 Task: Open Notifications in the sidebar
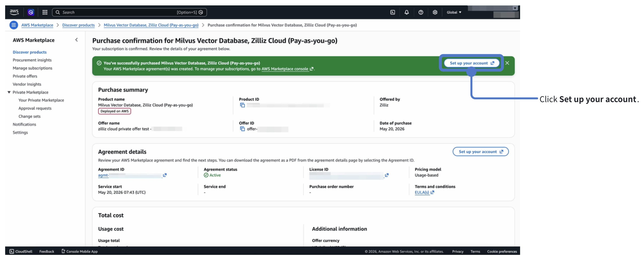point(24,124)
